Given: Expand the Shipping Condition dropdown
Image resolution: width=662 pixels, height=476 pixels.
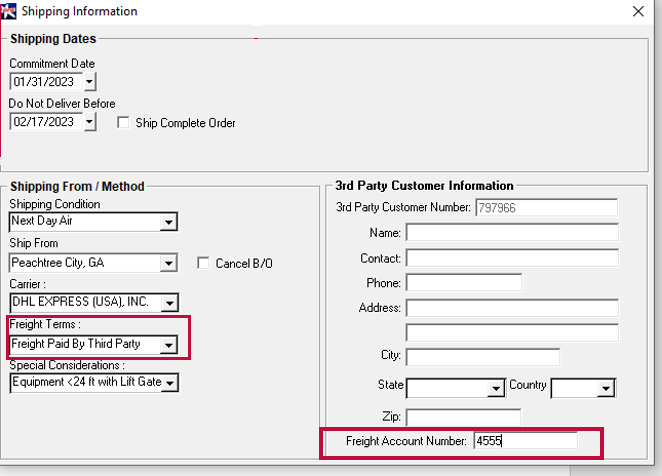Looking at the screenshot, I should point(168,222).
